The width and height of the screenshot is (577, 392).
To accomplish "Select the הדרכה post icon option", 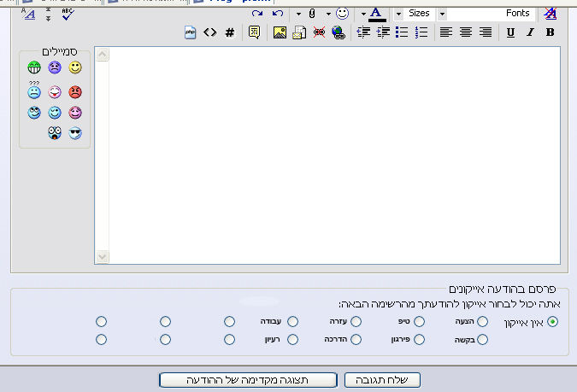I will [x=356, y=339].
